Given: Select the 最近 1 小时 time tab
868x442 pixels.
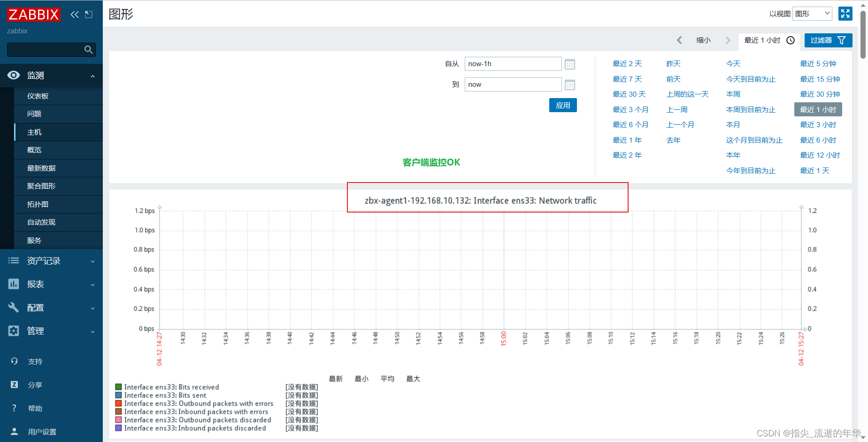Looking at the screenshot, I should pyautogui.click(x=769, y=40).
